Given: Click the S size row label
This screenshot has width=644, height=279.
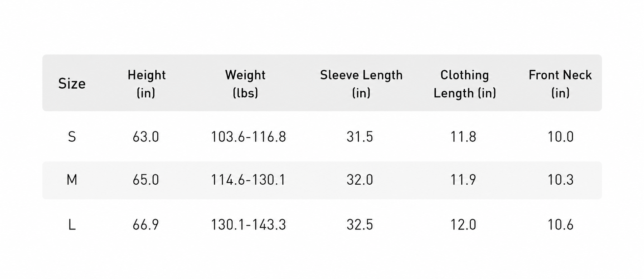Looking at the screenshot, I should pyautogui.click(x=72, y=137).
